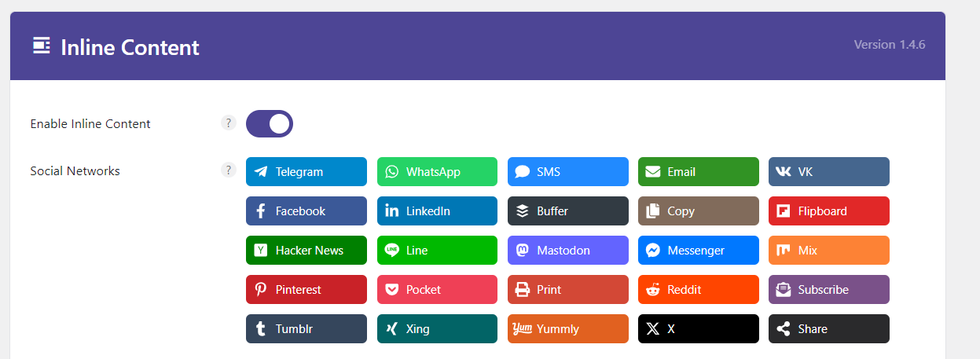Viewport: 980px width, 359px height.
Task: Click the Print printer icon
Action: pyautogui.click(x=522, y=290)
